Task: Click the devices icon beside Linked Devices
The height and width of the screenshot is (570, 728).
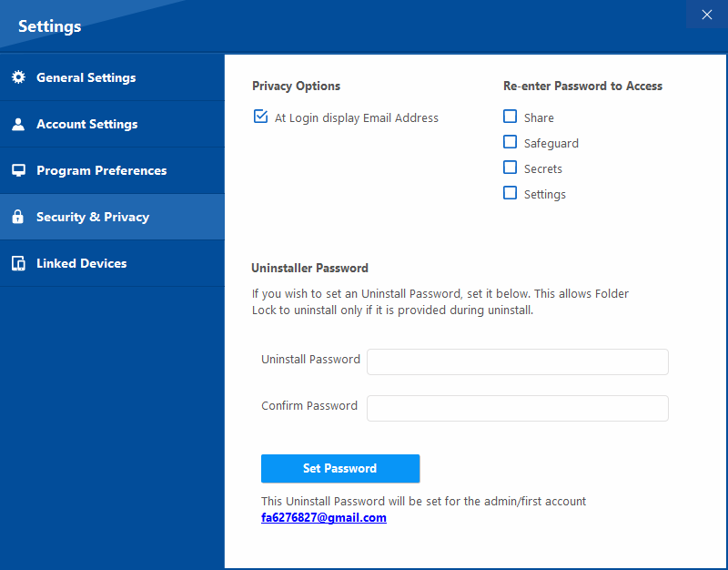Action: [x=18, y=263]
